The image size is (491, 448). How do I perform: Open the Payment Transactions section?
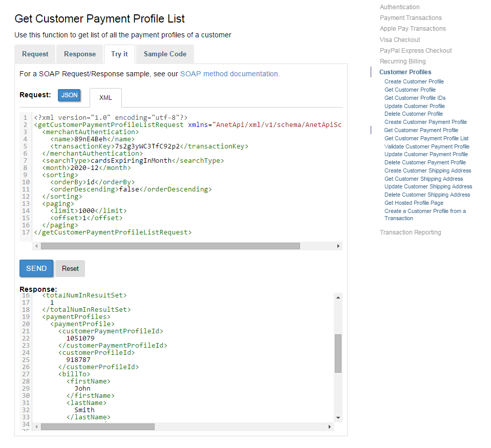click(410, 17)
